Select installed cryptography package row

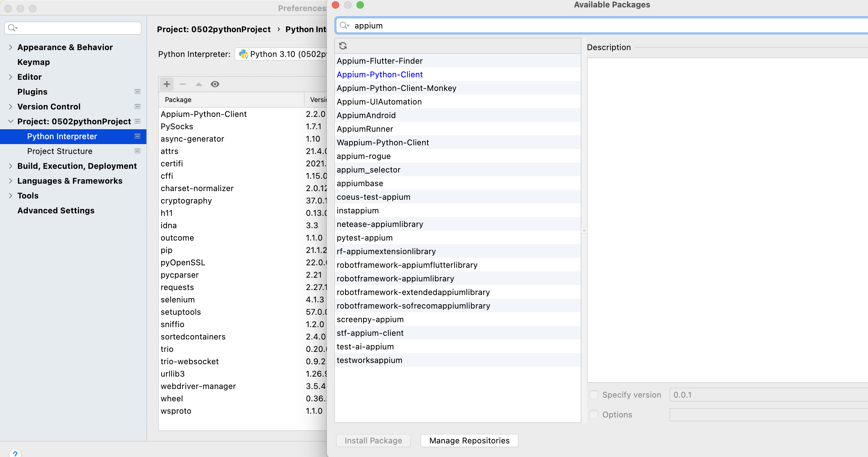pyautogui.click(x=243, y=200)
